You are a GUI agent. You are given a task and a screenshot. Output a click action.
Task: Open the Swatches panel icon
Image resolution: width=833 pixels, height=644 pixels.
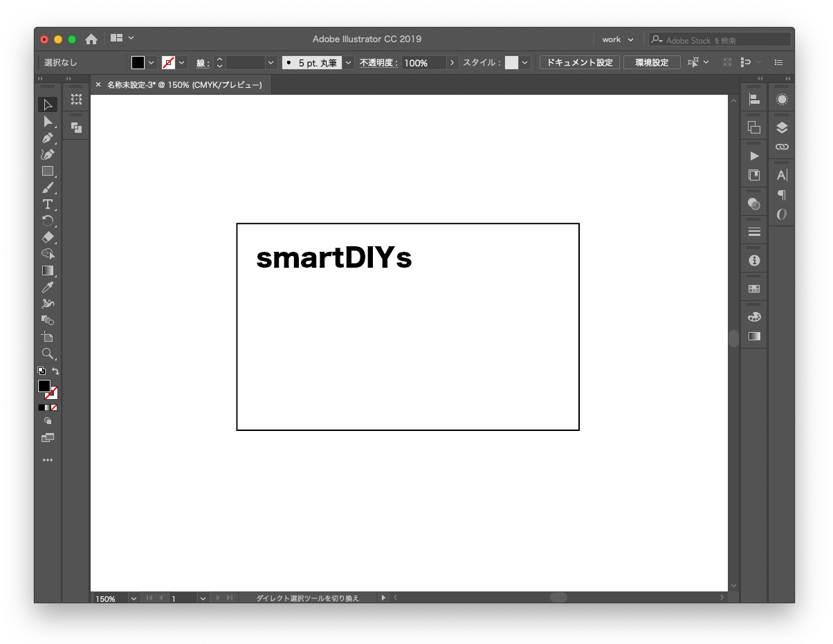(x=754, y=288)
